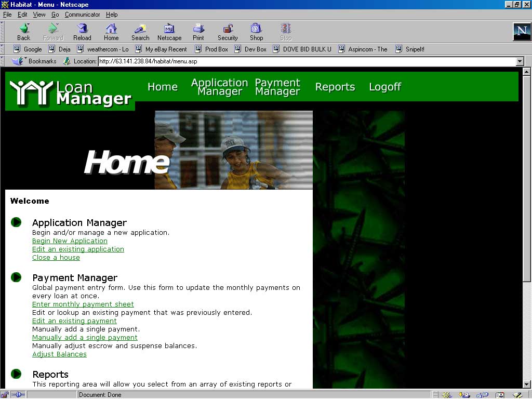Open the browser Home toolbar icon
Image resolution: width=532 pixels, height=399 pixels.
111,32
